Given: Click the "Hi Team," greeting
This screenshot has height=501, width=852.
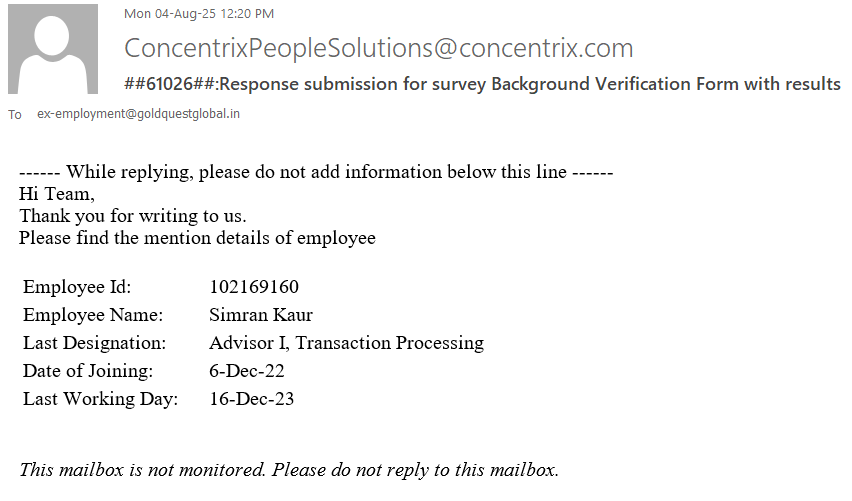Looking at the screenshot, I should (x=57, y=194).
